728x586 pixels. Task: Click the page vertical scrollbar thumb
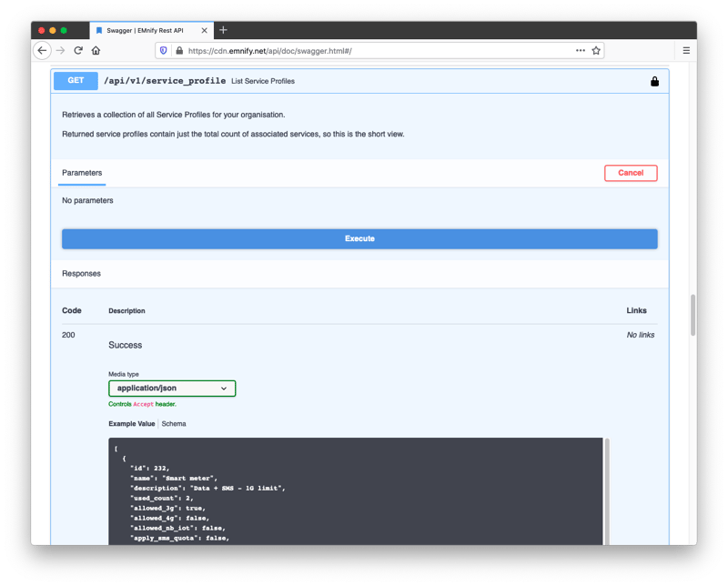tap(693, 315)
